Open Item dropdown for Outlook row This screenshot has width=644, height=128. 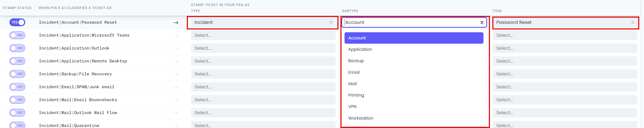[565, 48]
